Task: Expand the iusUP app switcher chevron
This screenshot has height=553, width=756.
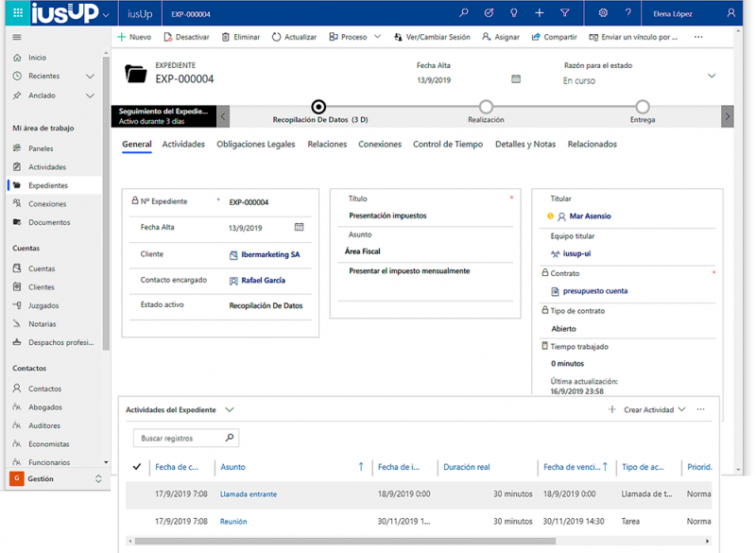Action: point(106,15)
